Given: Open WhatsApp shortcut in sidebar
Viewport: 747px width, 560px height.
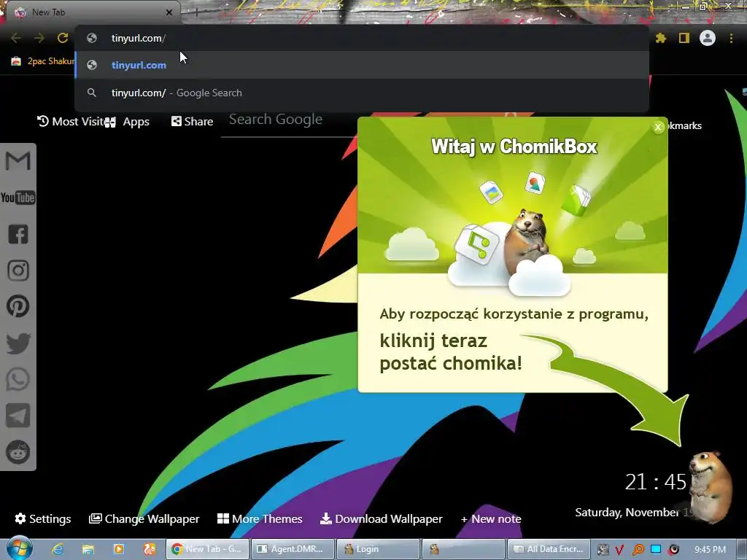Looking at the screenshot, I should (x=18, y=379).
